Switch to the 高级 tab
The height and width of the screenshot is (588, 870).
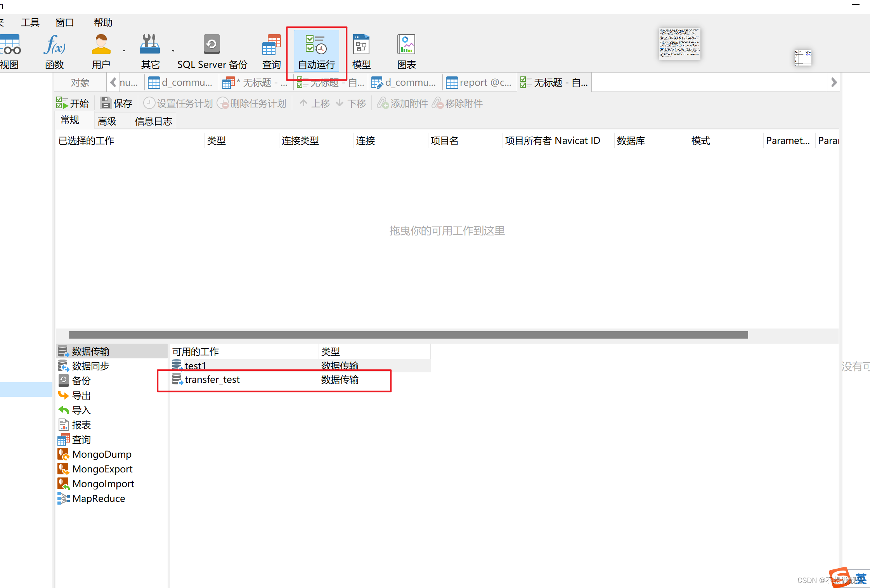coord(107,121)
